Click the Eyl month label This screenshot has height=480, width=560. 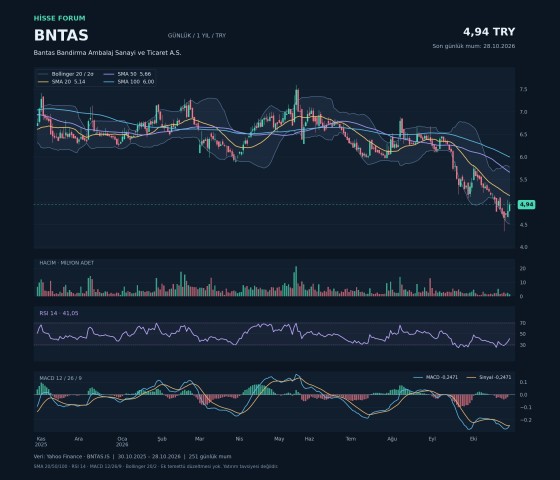pyautogui.click(x=432, y=439)
